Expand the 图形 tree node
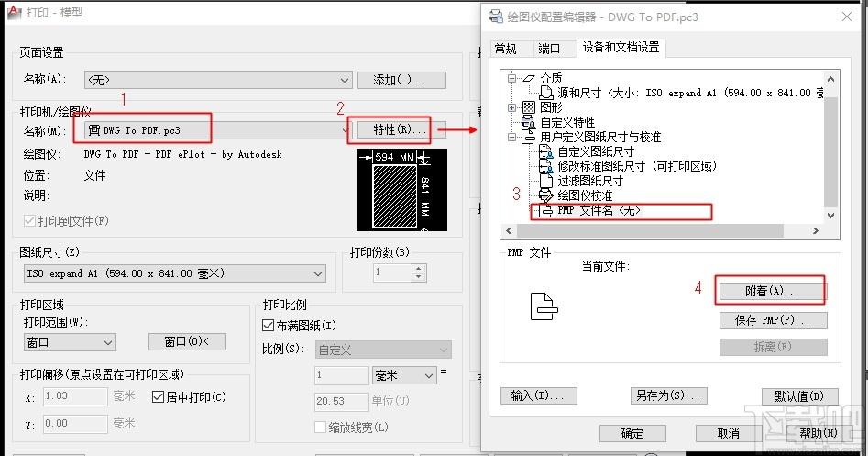 (512, 107)
